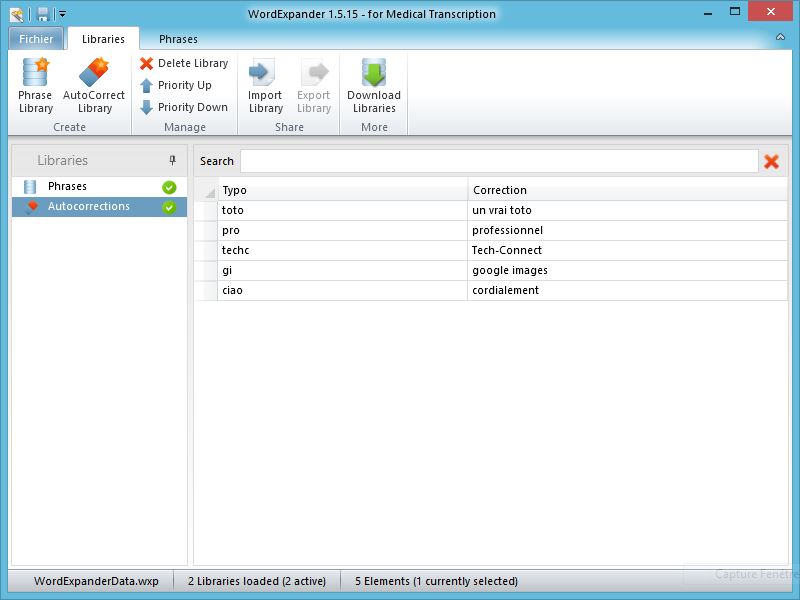This screenshot has height=600, width=800.
Task: Clear search with the red X
Action: 771,162
